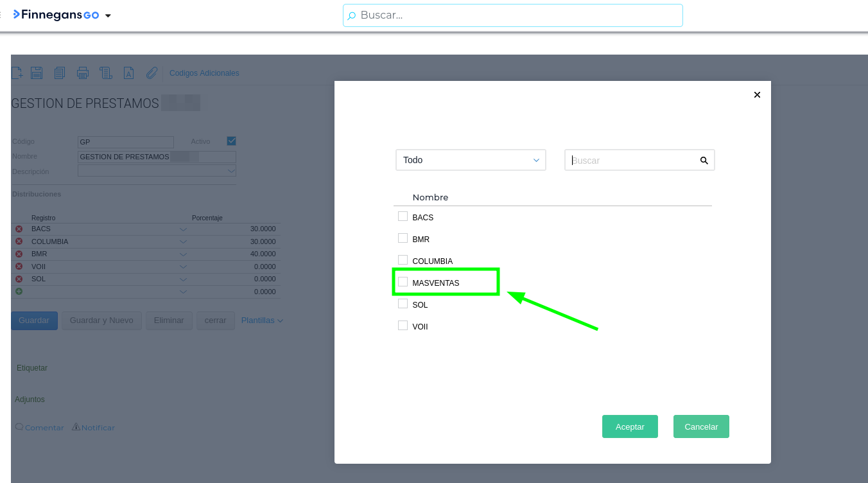The width and height of the screenshot is (868, 483).
Task: Remove the BACS distribution row
Action: tap(19, 229)
